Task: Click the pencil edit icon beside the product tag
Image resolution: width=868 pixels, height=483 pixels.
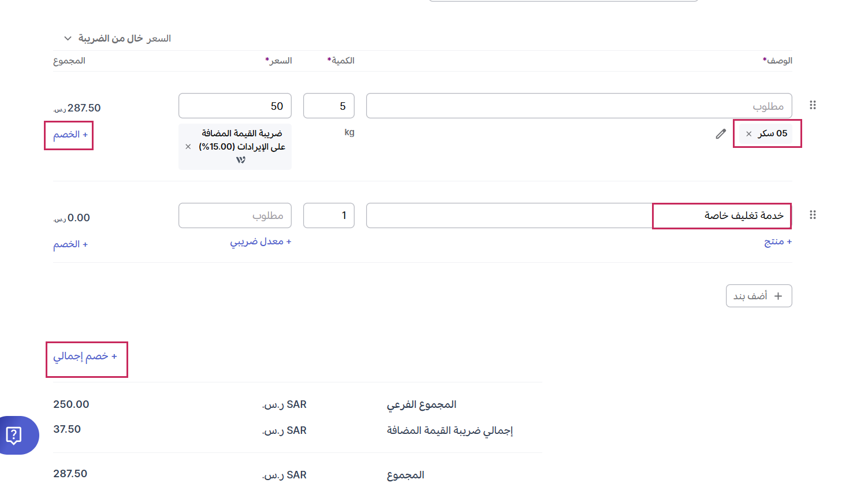Action: 720,134
